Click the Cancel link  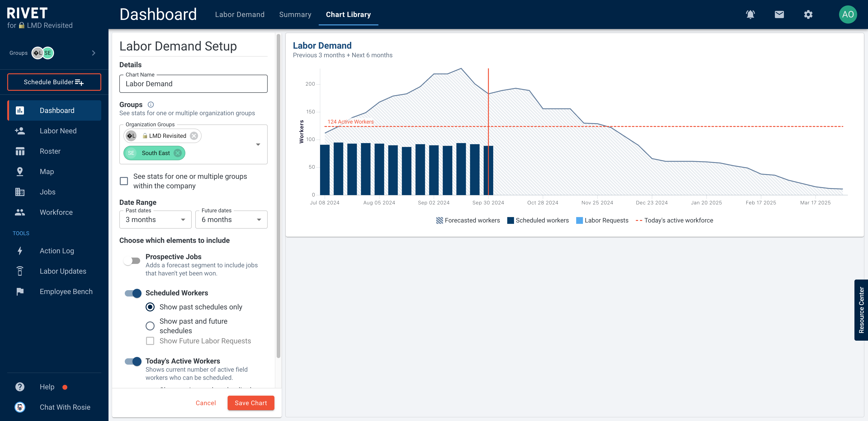[205, 403]
